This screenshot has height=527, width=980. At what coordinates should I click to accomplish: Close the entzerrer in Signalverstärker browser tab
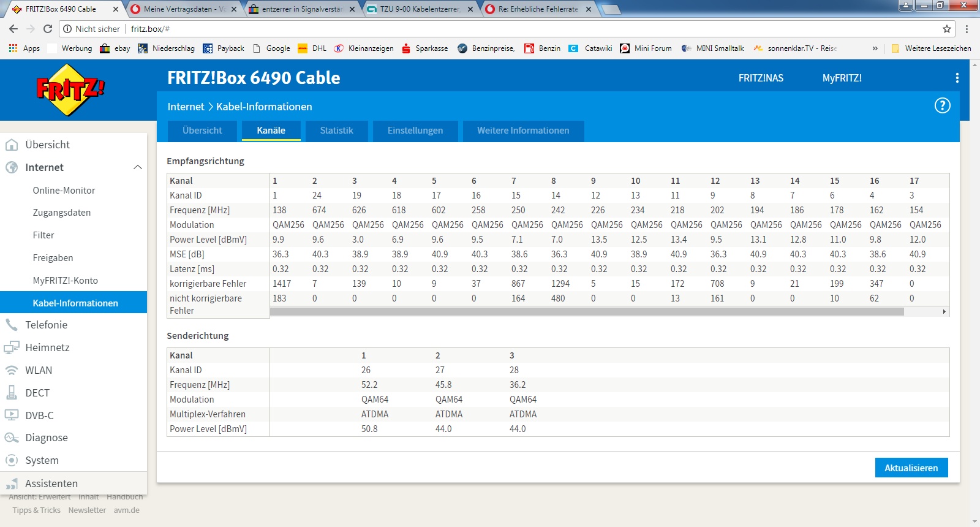click(x=352, y=9)
